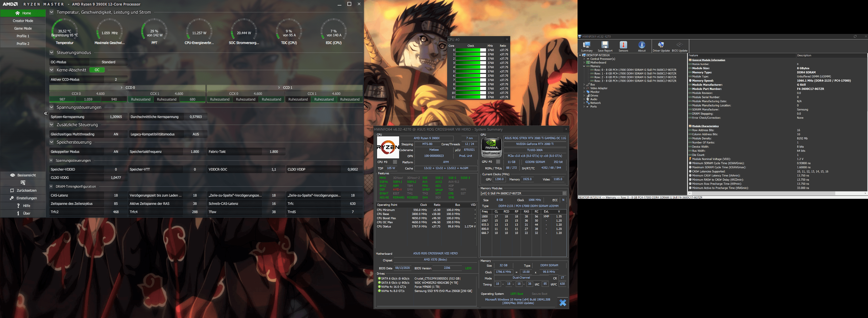Collapse the Speichersteuerung section chevron

coord(51,142)
